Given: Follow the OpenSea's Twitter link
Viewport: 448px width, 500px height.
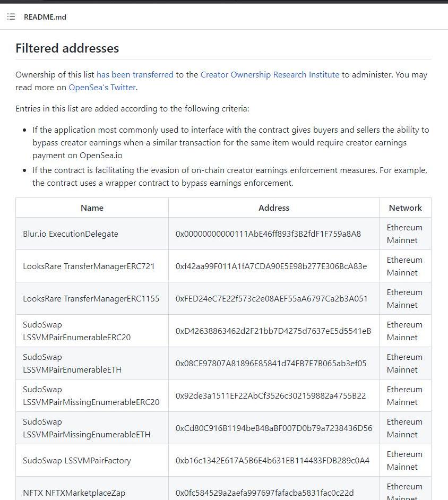Looking at the screenshot, I should (x=102, y=88).
